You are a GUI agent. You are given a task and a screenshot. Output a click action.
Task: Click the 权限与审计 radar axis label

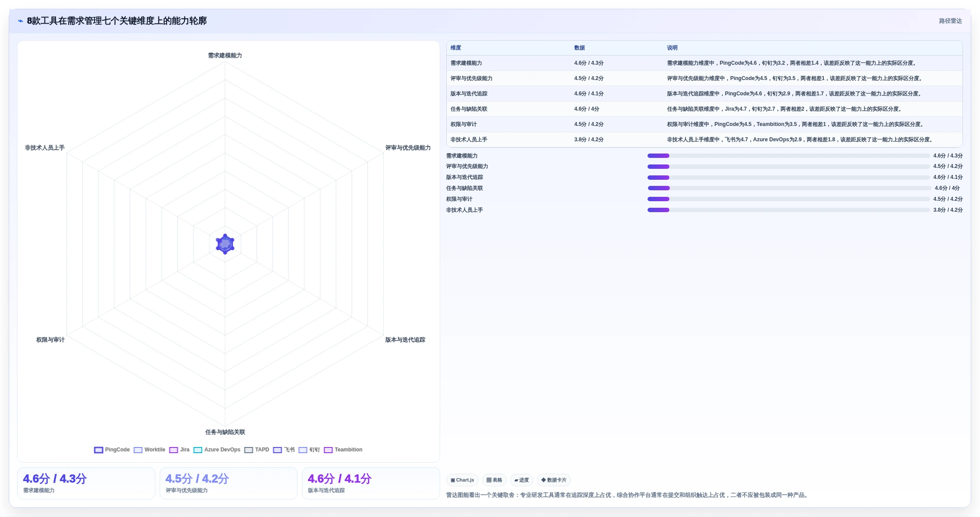(x=50, y=340)
